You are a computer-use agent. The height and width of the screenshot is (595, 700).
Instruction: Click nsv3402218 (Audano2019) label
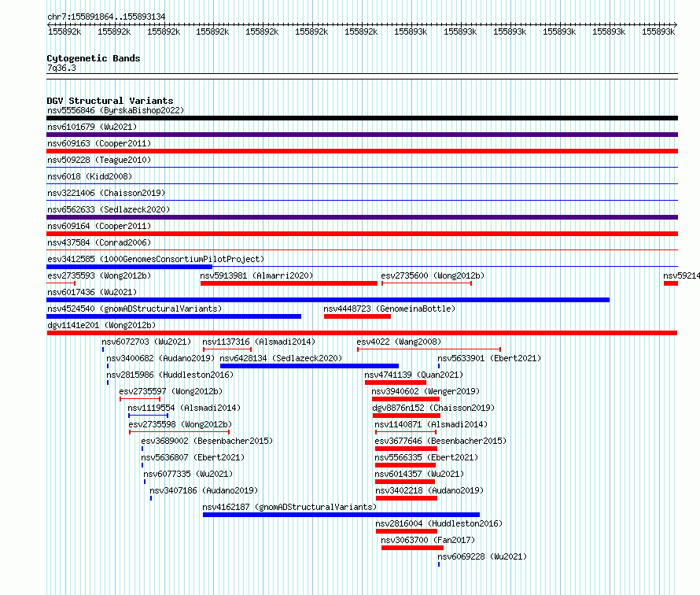[x=429, y=490]
